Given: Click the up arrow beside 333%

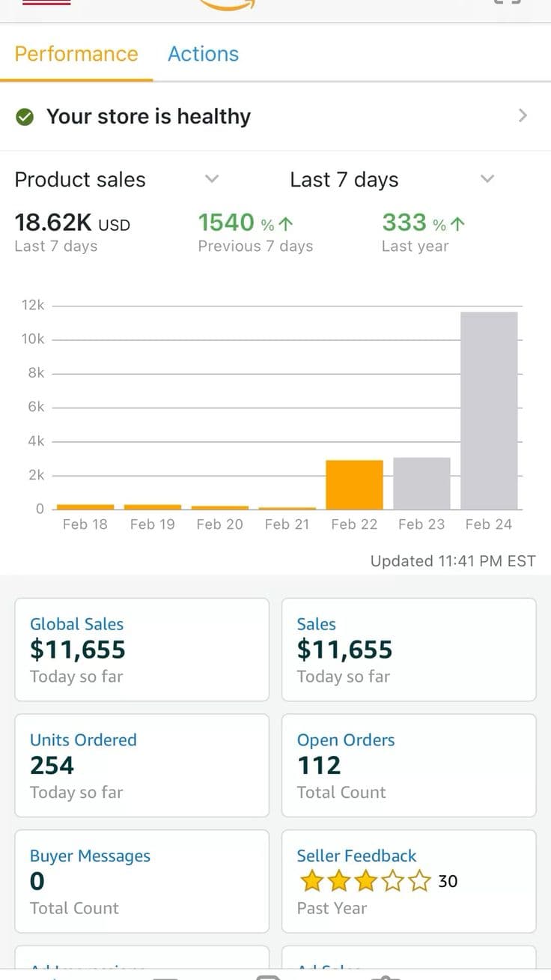Looking at the screenshot, I should pos(458,223).
